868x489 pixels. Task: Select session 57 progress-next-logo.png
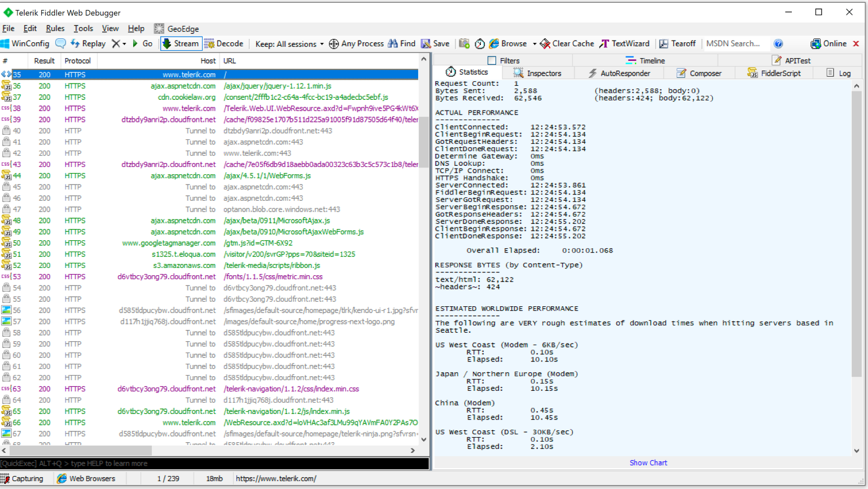click(x=209, y=321)
